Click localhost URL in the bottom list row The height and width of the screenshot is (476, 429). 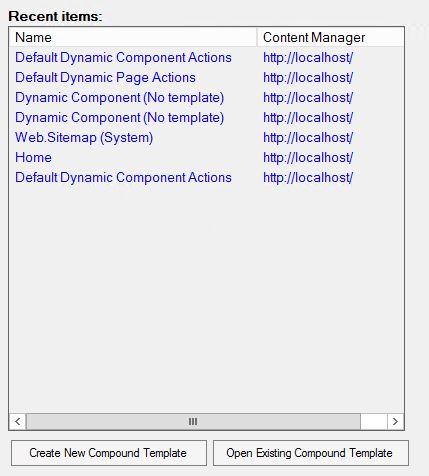point(308,178)
